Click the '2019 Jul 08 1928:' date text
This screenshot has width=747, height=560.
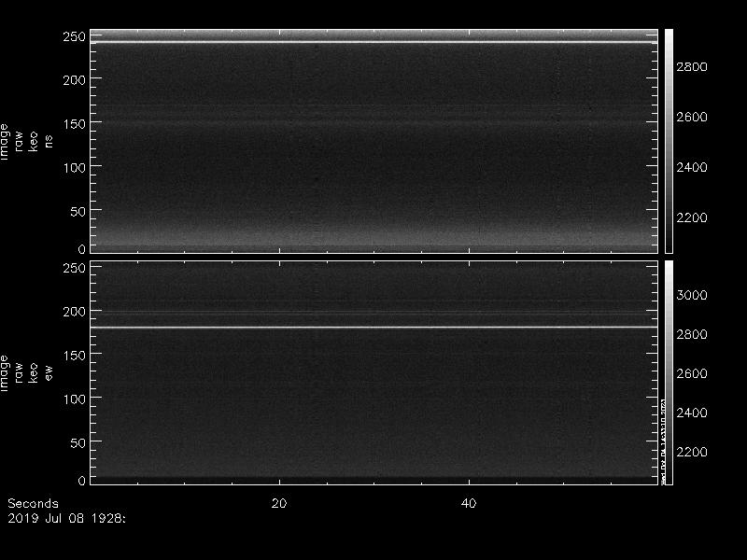(66, 515)
